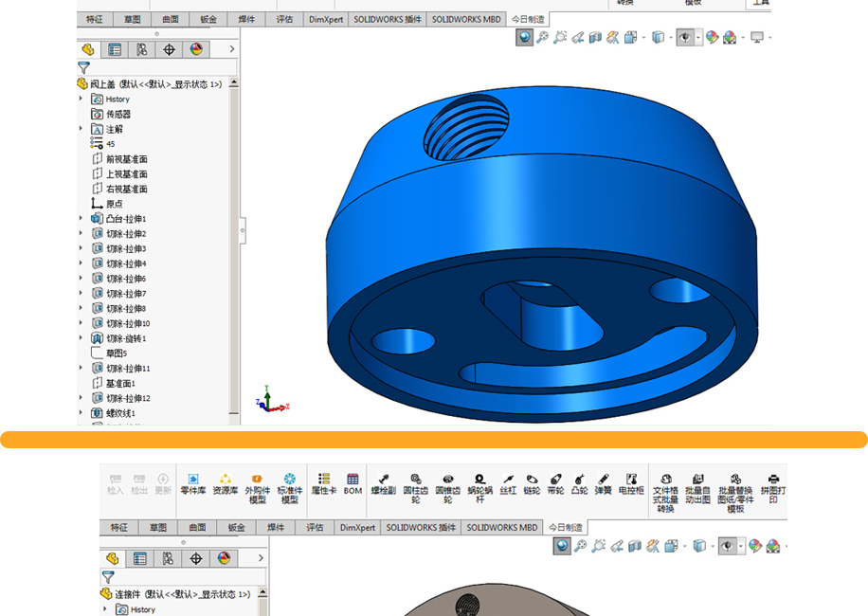The width and height of the screenshot is (868, 616).
Task: Open 批量替换图纸/零件模板 template replacement tool
Action: click(x=735, y=493)
